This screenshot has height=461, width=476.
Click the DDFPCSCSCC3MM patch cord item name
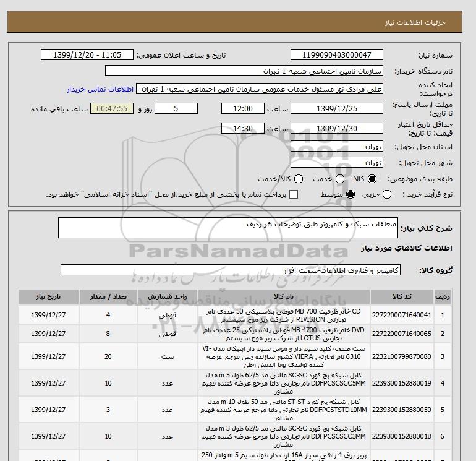point(284,436)
